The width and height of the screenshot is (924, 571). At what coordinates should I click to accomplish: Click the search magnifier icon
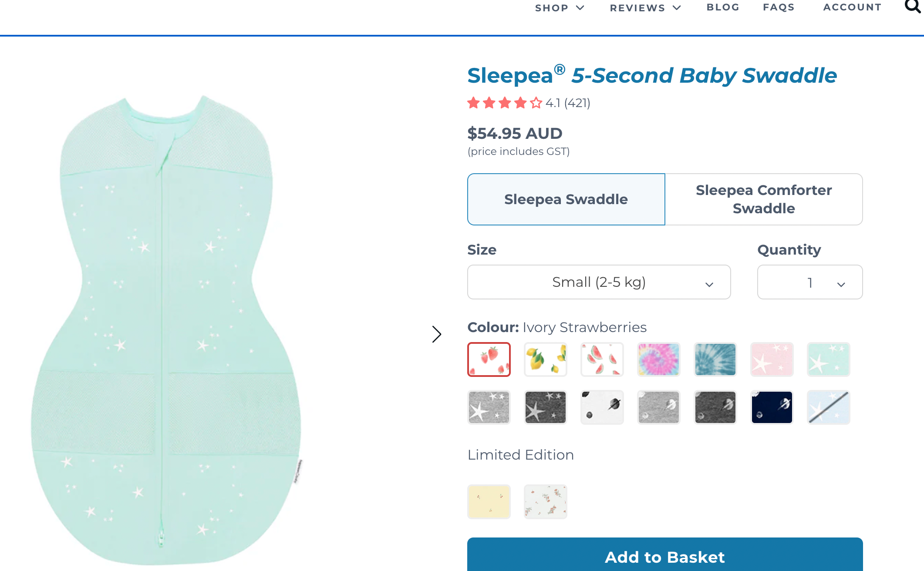click(912, 7)
